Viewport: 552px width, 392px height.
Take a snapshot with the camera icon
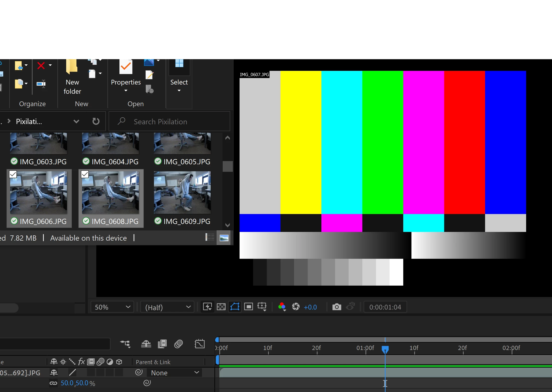337,307
